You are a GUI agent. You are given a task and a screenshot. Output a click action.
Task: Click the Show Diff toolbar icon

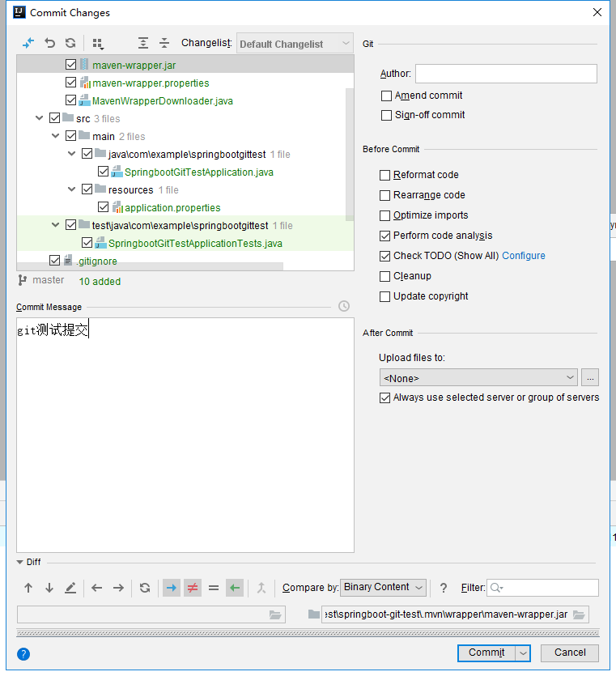coord(28,43)
